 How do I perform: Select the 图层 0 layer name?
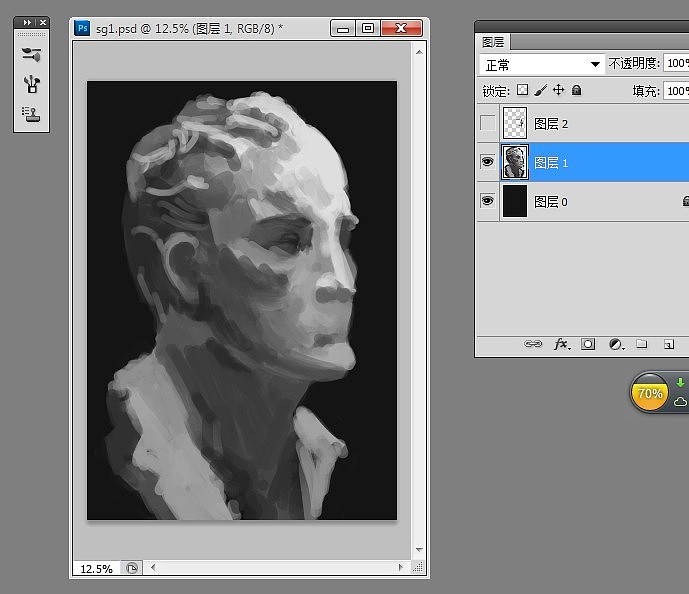pyautogui.click(x=551, y=202)
